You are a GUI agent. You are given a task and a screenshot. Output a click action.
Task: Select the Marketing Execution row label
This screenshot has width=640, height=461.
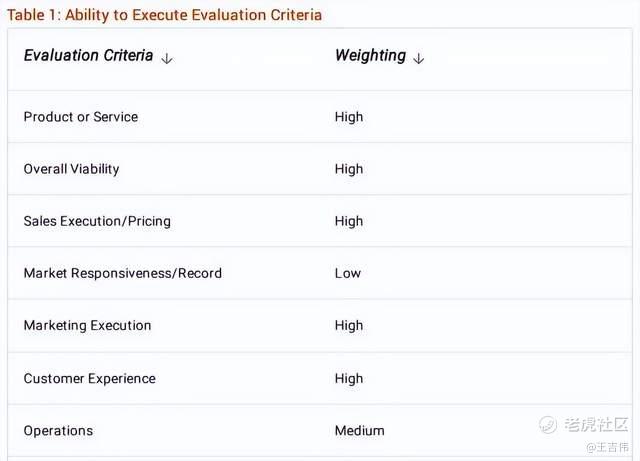click(x=88, y=325)
